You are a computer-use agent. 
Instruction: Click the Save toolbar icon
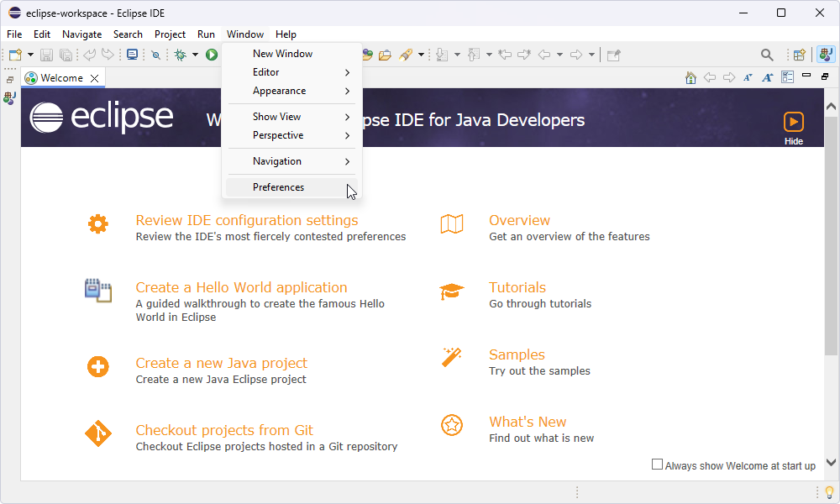click(x=46, y=55)
